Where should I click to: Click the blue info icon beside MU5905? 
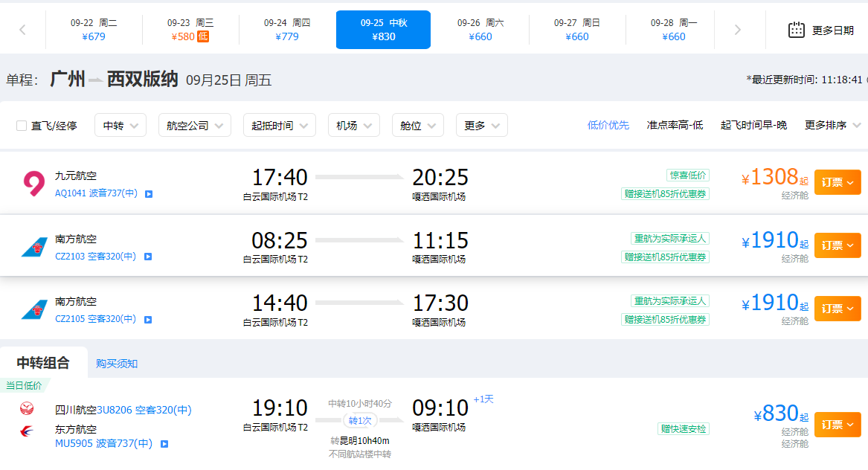[x=164, y=444]
